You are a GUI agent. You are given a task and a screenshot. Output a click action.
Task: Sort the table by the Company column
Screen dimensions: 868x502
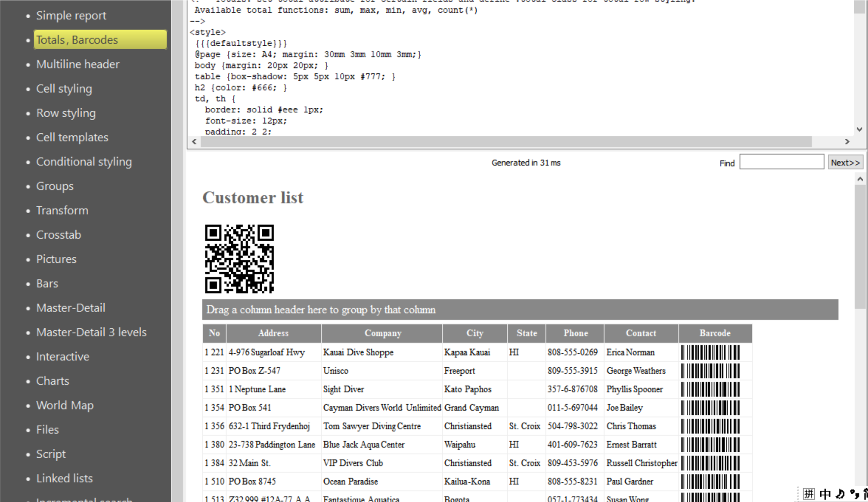tap(382, 333)
